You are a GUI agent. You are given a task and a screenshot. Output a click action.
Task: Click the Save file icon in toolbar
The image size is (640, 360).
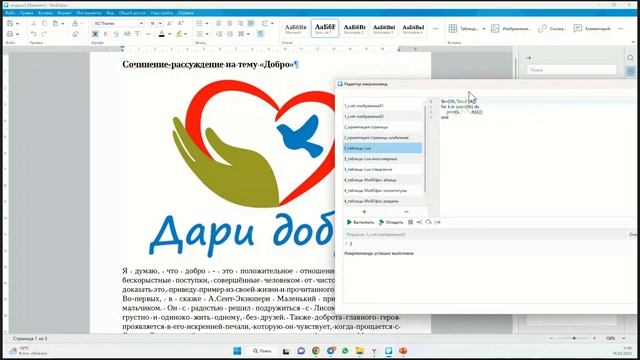(10, 24)
